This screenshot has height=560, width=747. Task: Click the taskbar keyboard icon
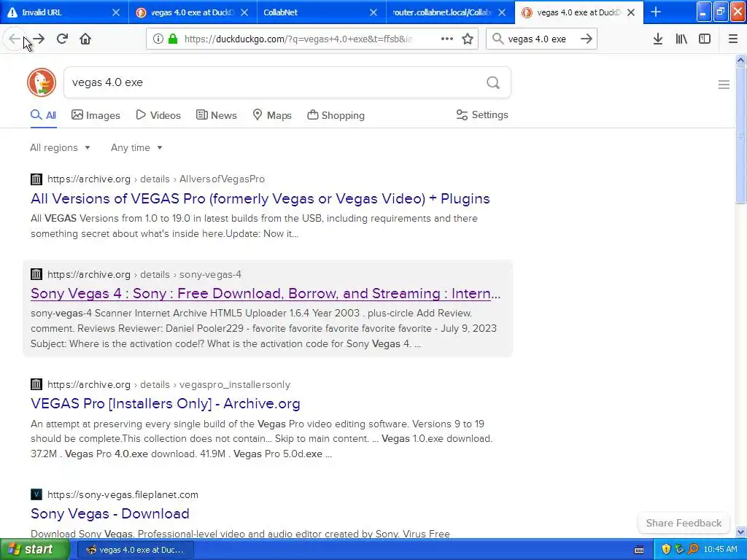(639, 550)
